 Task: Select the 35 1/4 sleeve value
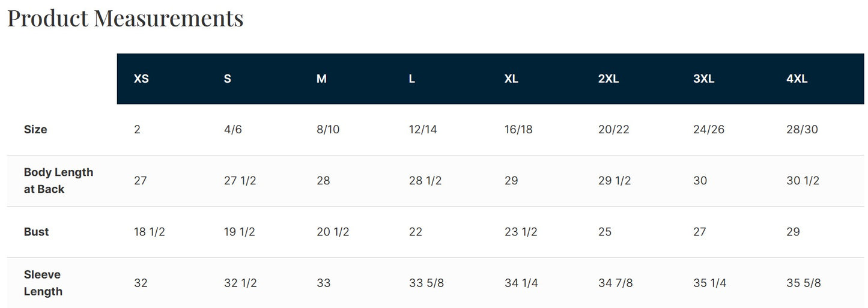click(x=710, y=283)
